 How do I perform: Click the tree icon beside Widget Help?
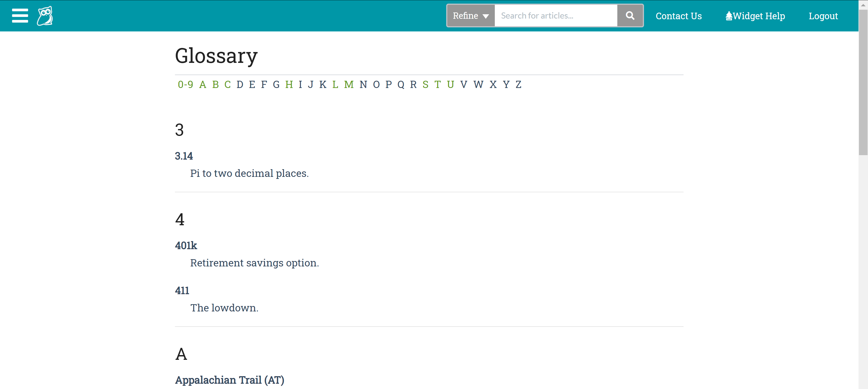click(x=729, y=16)
